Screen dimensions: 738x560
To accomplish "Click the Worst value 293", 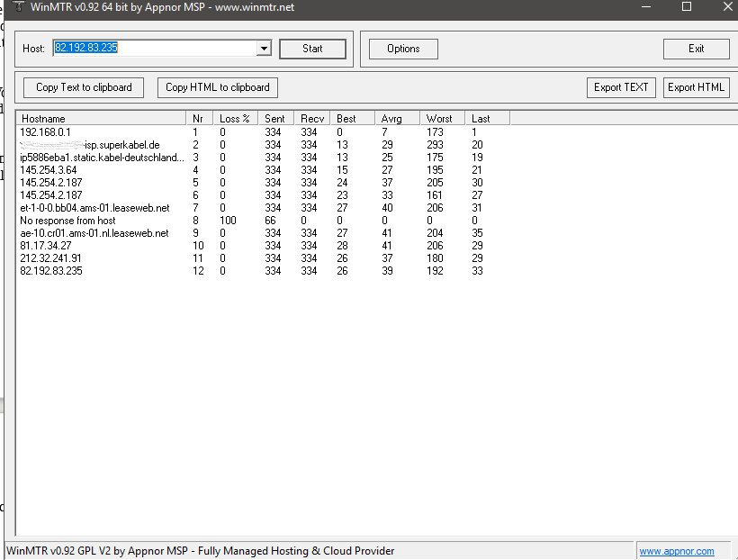I will point(435,145).
